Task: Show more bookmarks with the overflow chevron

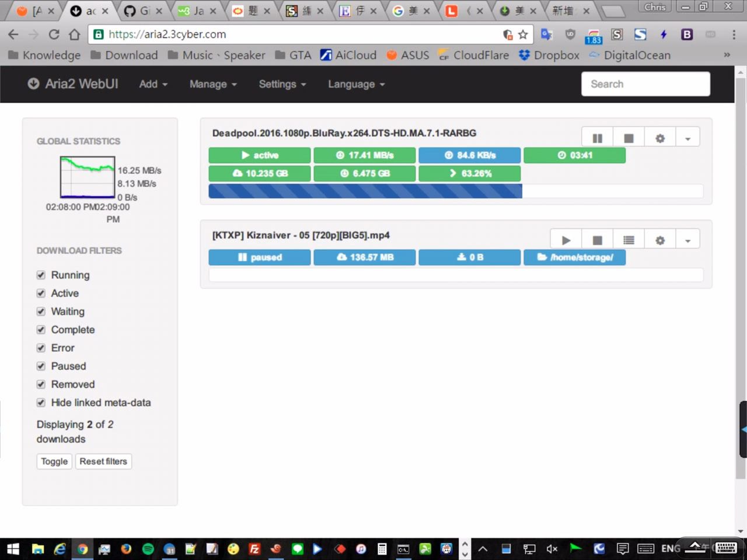Action: tap(727, 55)
